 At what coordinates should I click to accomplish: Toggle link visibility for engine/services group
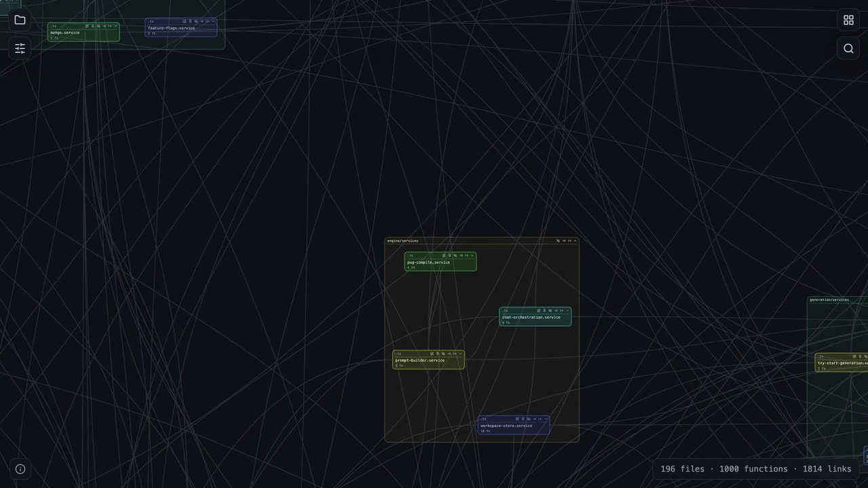pyautogui.click(x=558, y=241)
